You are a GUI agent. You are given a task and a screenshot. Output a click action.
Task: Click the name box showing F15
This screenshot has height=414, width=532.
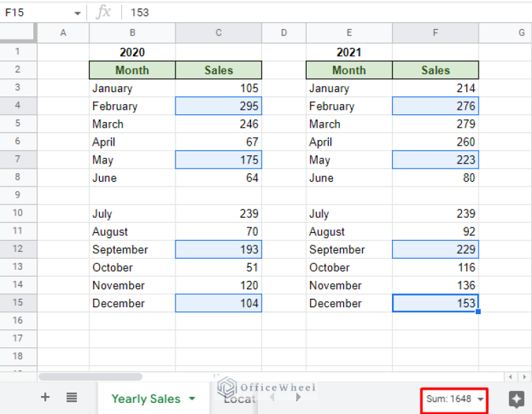35,12
